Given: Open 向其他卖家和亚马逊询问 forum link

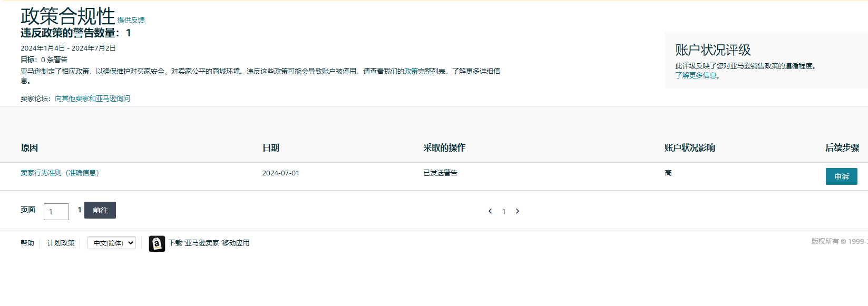Looking at the screenshot, I should point(92,98).
